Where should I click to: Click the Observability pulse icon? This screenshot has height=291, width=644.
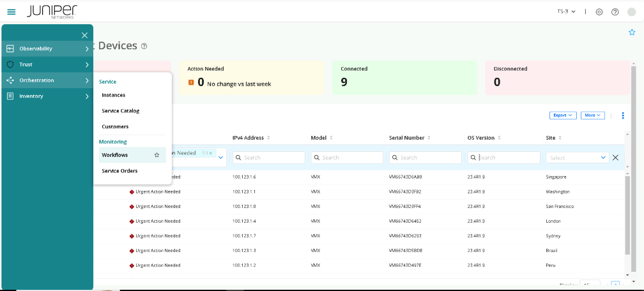click(10, 48)
